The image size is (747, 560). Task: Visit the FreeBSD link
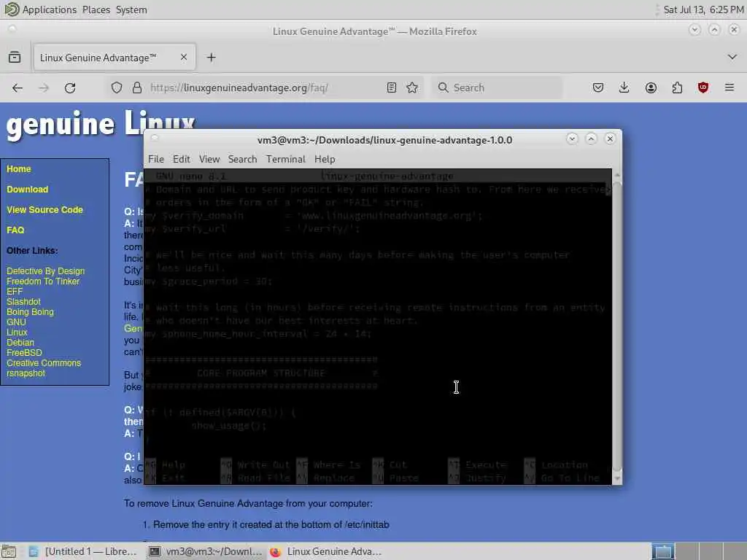coord(24,353)
